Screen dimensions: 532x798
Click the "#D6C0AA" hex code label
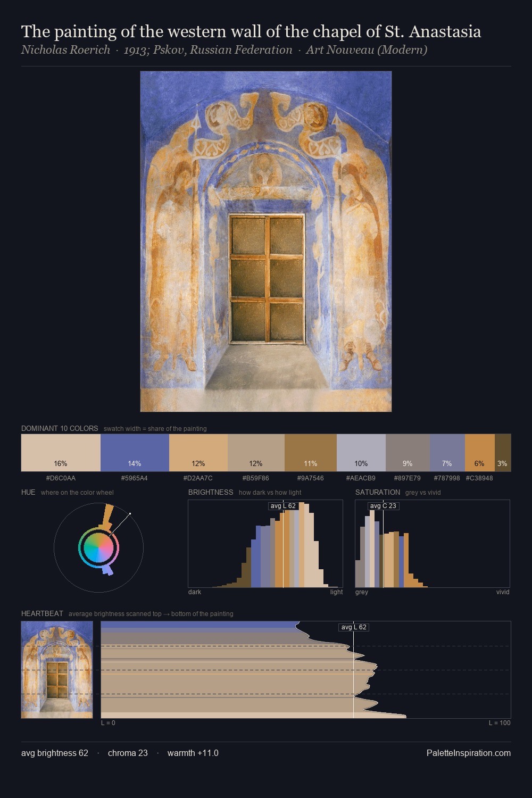click(x=61, y=478)
